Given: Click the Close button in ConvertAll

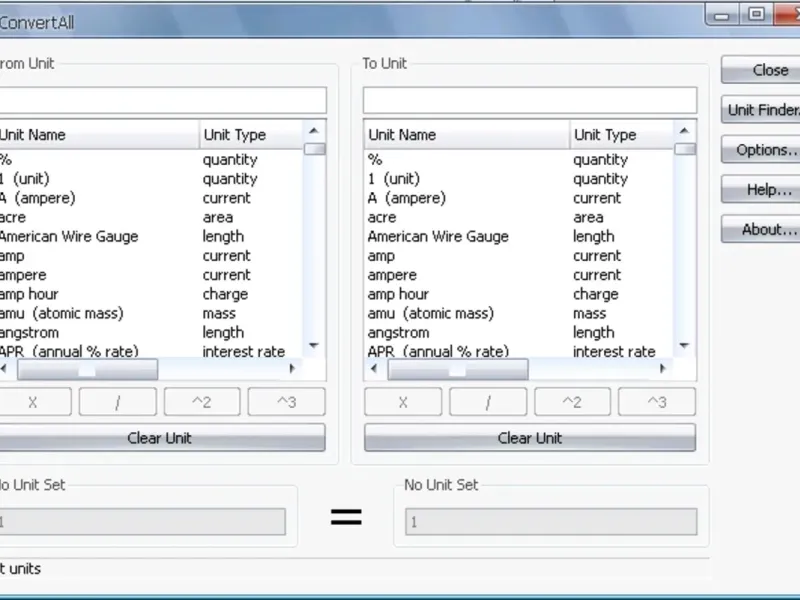Looking at the screenshot, I should coord(761,70).
